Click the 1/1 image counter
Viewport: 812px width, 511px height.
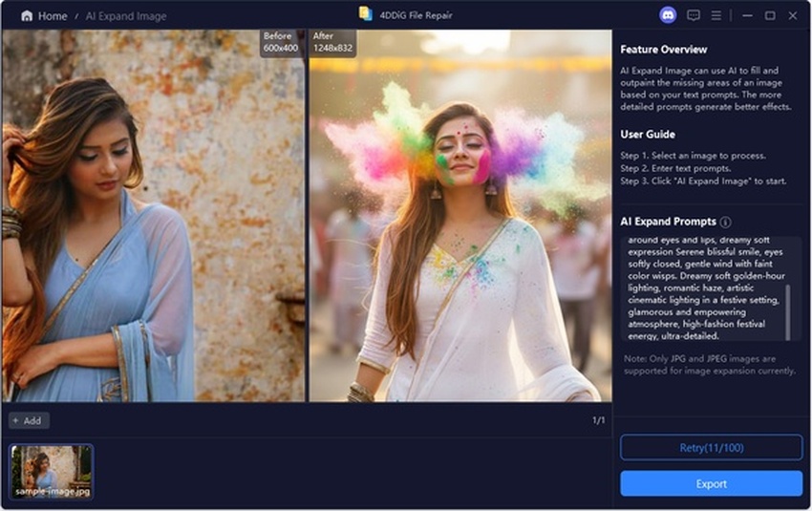coord(599,420)
